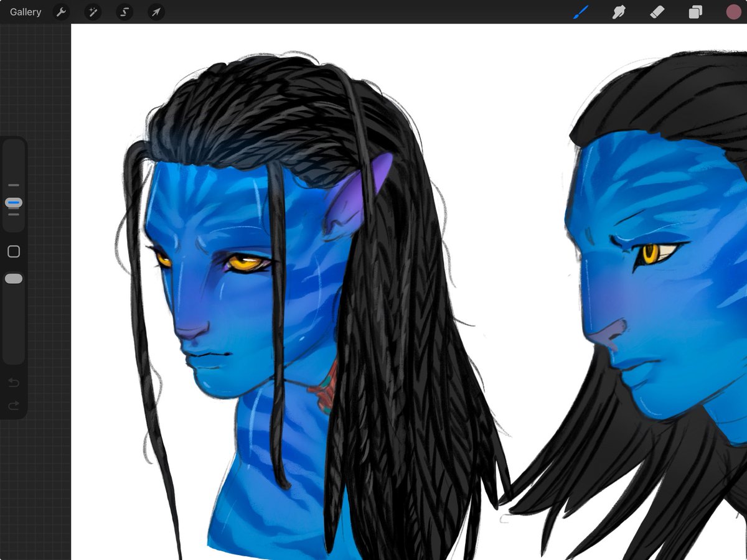The image size is (747, 560).
Task: Open the Actions wrench menu
Action: (x=61, y=12)
